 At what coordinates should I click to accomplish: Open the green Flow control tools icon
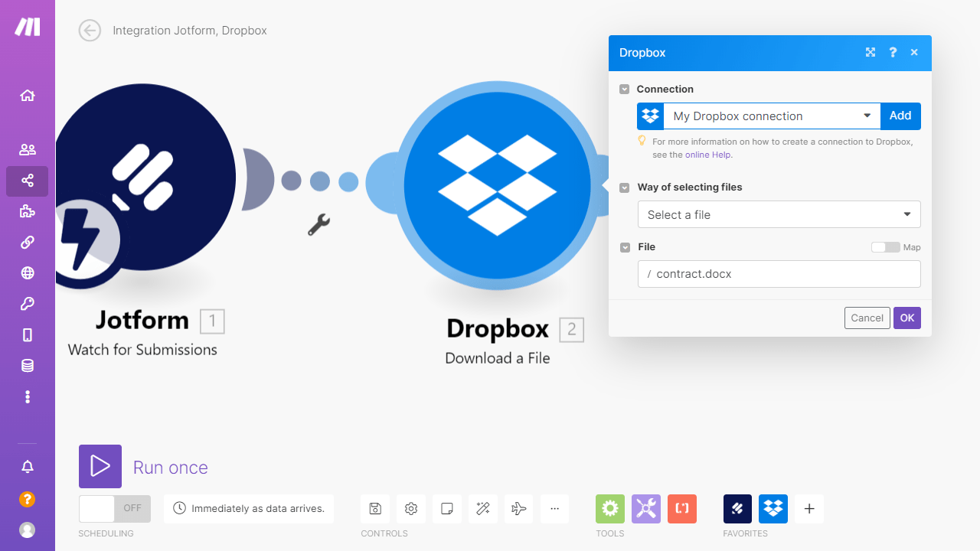point(610,508)
